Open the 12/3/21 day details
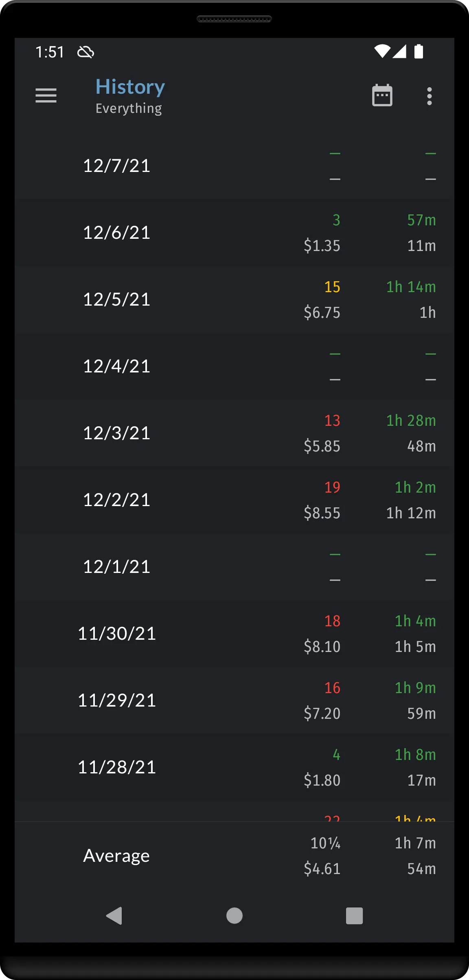 234,433
